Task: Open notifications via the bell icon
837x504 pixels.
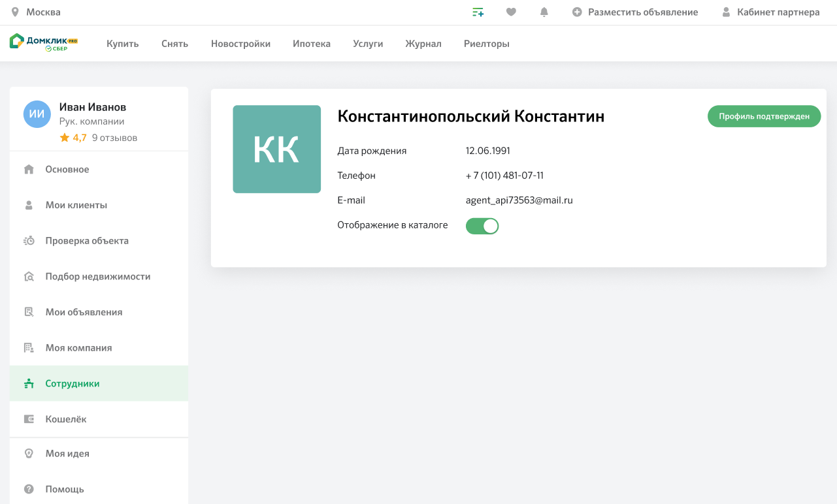Action: (544, 12)
